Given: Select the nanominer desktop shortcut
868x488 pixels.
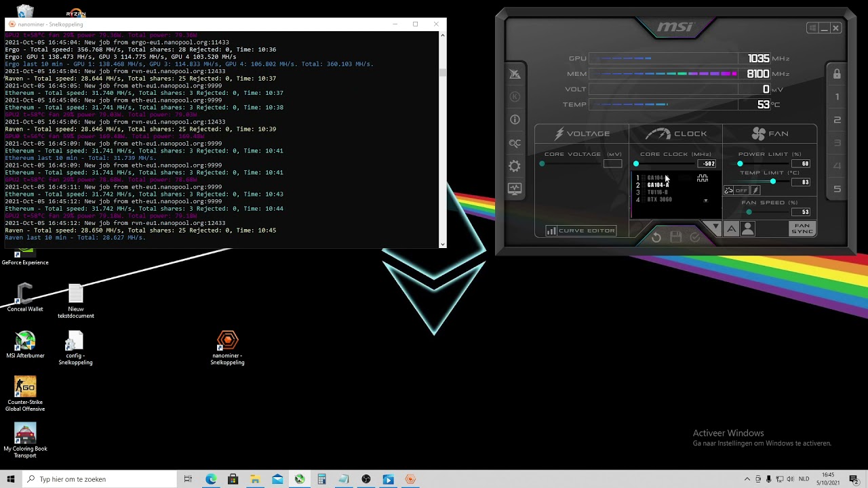Looking at the screenshot, I should click(x=227, y=348).
